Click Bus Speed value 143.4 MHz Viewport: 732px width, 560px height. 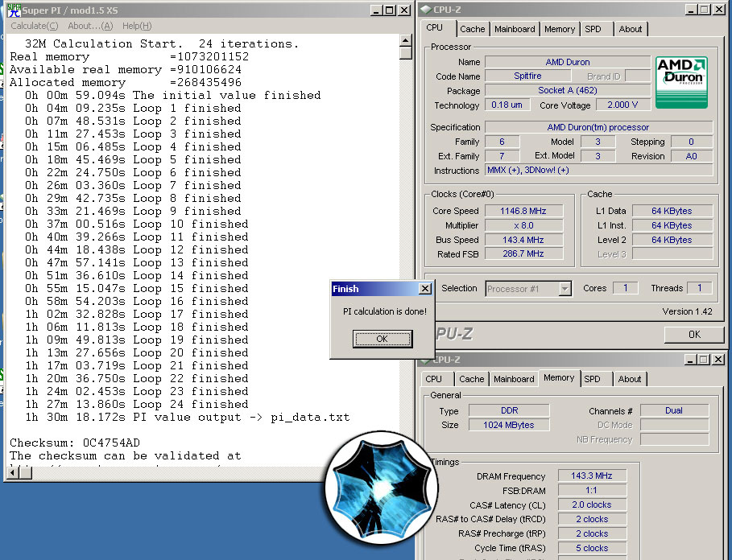coord(523,240)
